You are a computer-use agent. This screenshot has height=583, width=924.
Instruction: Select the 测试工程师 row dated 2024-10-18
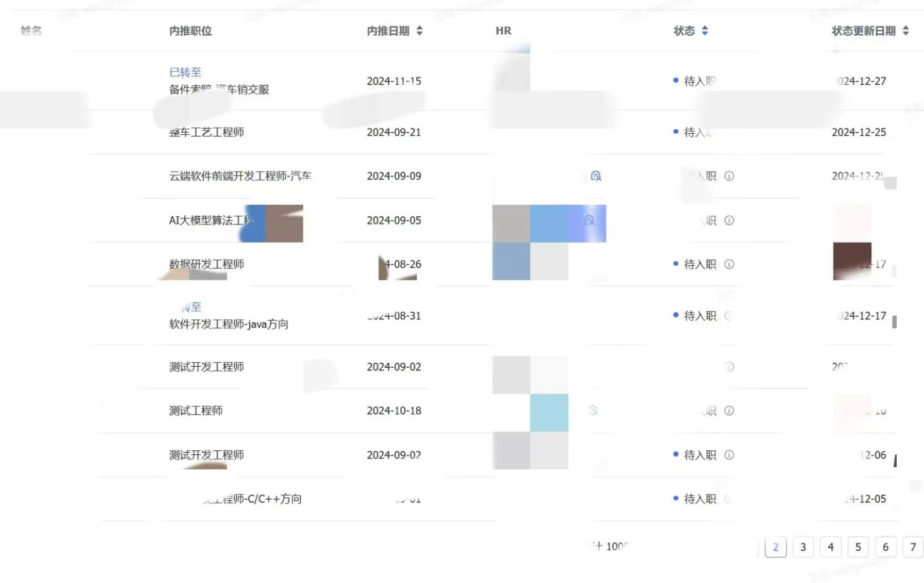click(x=196, y=410)
